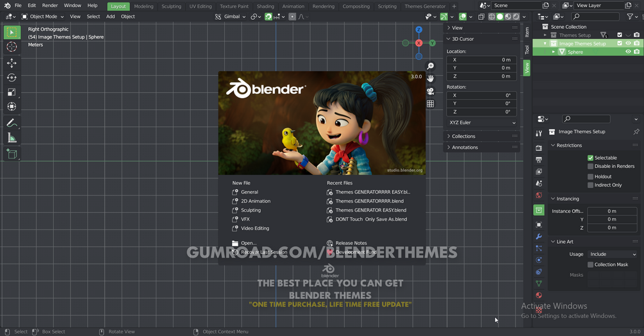Screen dimensions: 644x336
Task: Open the Tool properties tab icon
Action: click(x=539, y=133)
